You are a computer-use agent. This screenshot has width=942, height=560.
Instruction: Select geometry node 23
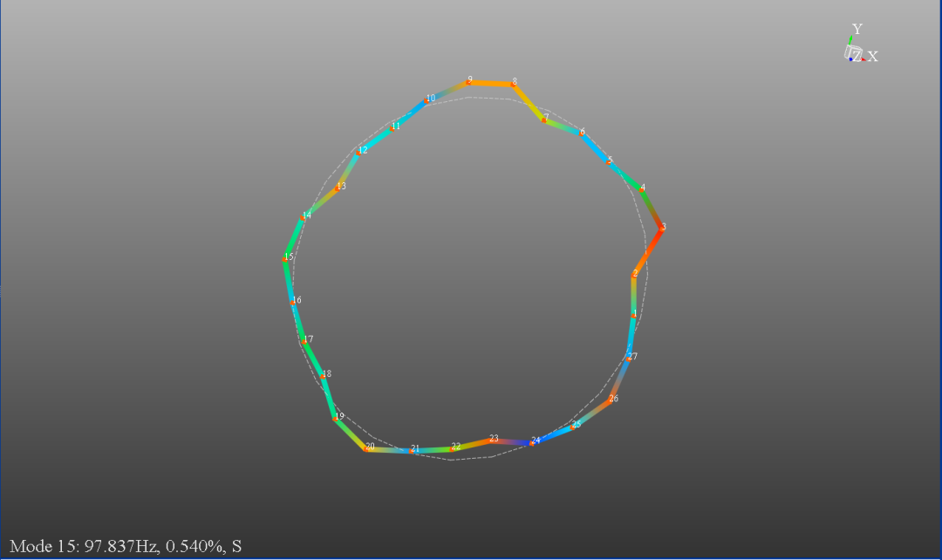(491, 440)
